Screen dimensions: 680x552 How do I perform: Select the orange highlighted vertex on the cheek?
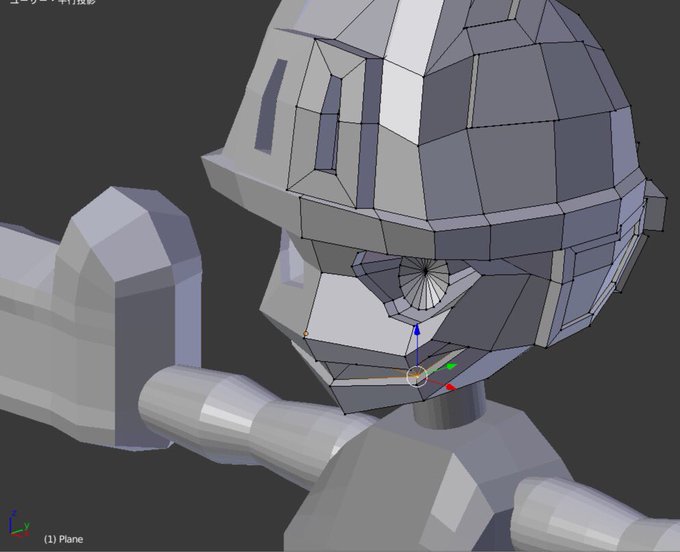pyautogui.click(x=305, y=333)
